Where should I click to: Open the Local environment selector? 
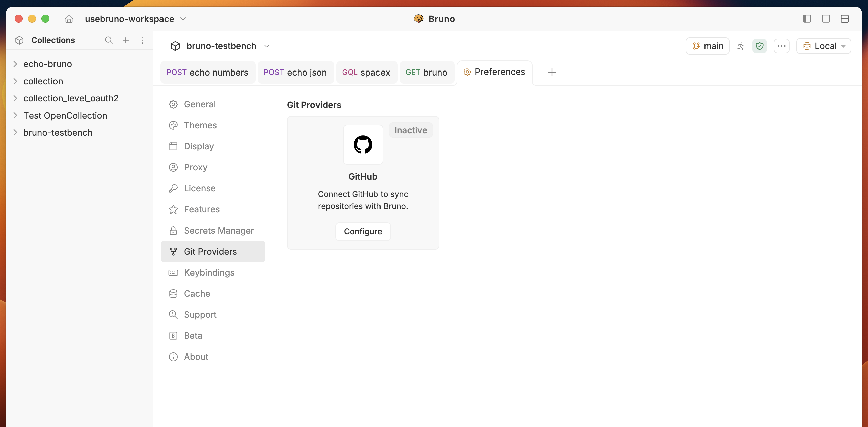click(x=824, y=46)
